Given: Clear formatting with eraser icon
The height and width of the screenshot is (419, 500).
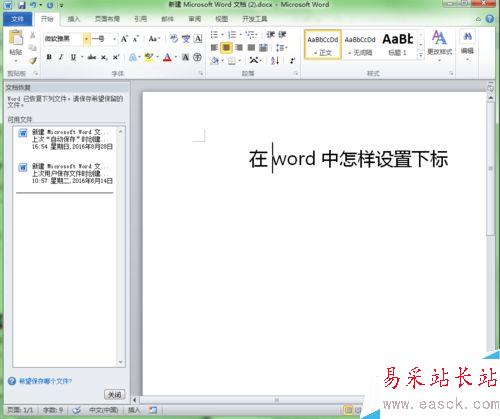Looking at the screenshot, I should (174, 39).
